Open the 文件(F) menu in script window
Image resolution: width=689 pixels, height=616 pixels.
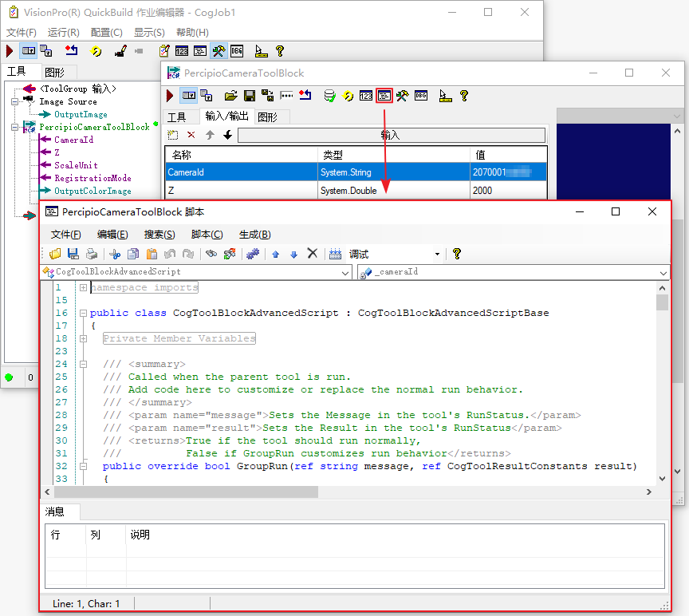pos(66,235)
